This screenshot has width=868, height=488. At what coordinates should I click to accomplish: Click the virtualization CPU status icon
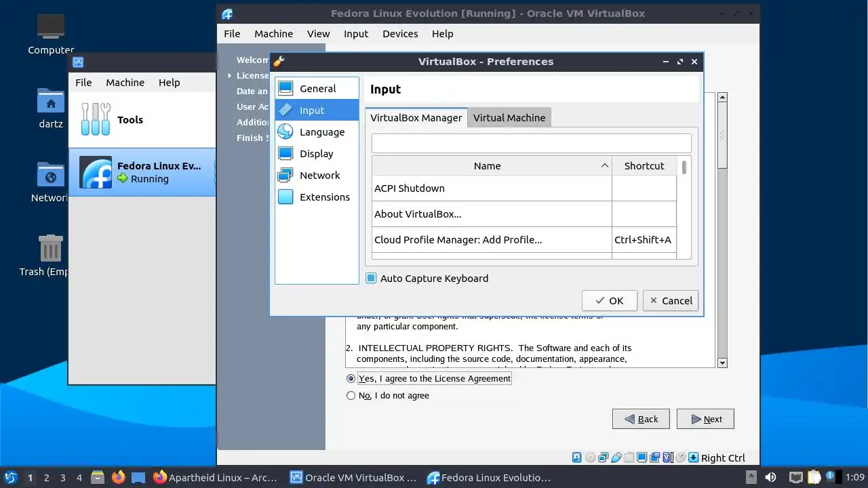point(667,457)
